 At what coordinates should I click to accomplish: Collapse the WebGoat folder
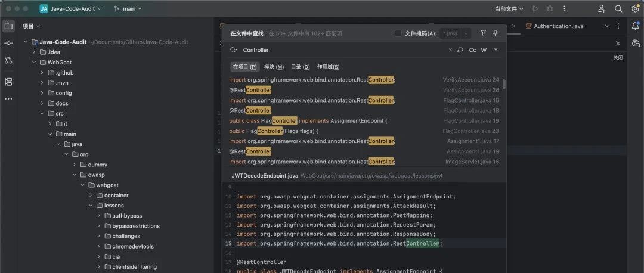pyautogui.click(x=34, y=63)
